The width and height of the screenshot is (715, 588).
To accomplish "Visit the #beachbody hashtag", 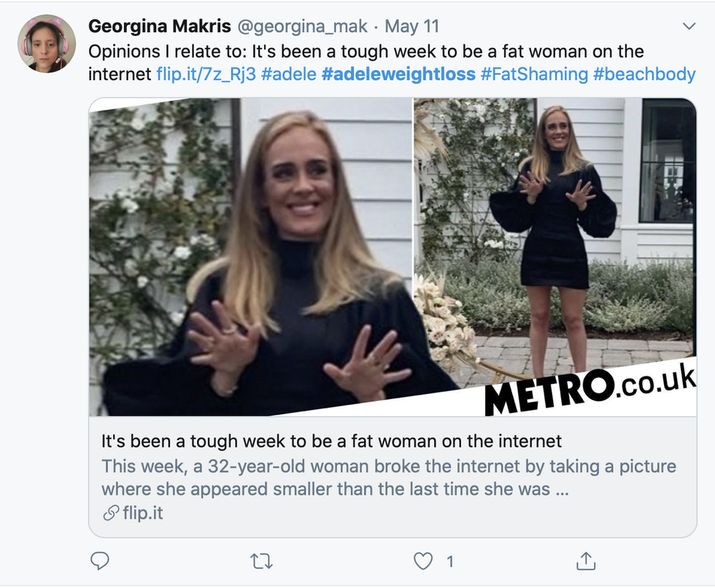I will 645,74.
